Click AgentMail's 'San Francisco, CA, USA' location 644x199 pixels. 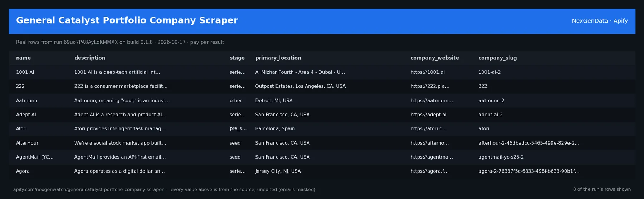pos(283,157)
